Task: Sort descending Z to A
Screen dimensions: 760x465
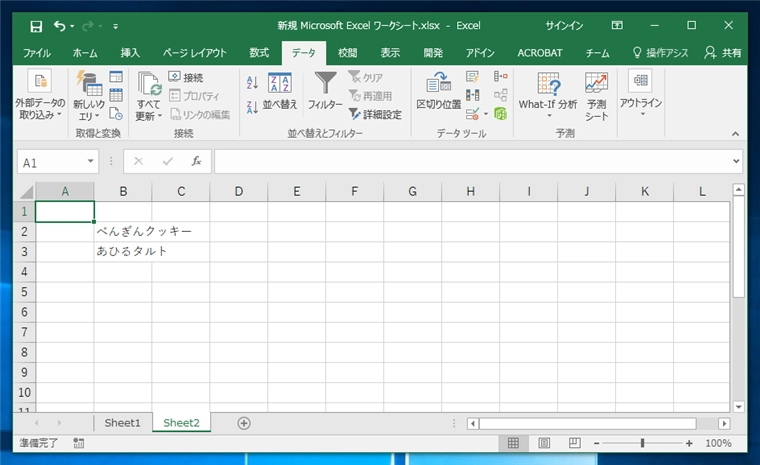Action: [252, 107]
